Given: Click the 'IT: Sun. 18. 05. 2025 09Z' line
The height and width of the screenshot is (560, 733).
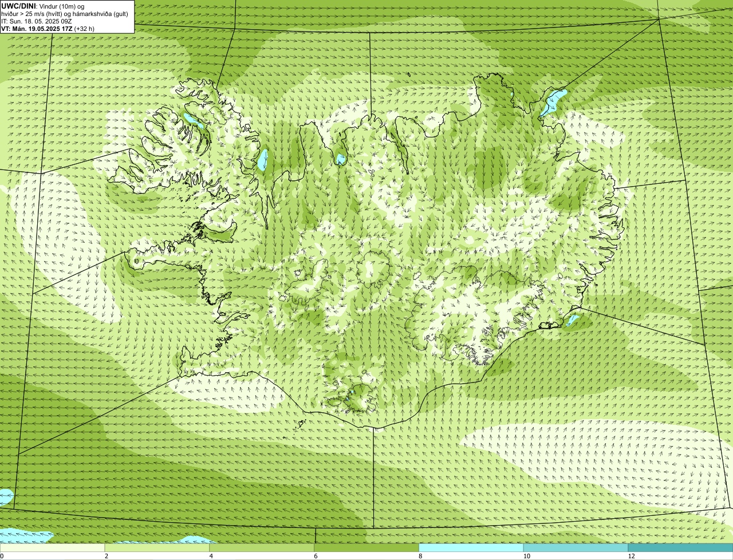Looking at the screenshot, I should coord(36,21).
